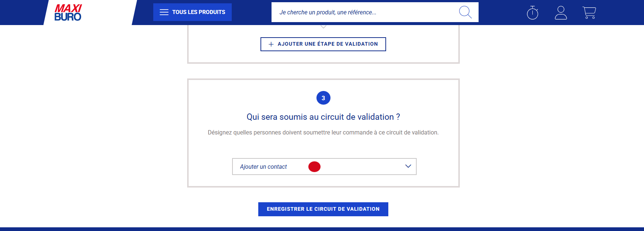
Task: Click the step 3 number badge
Action: click(323, 98)
